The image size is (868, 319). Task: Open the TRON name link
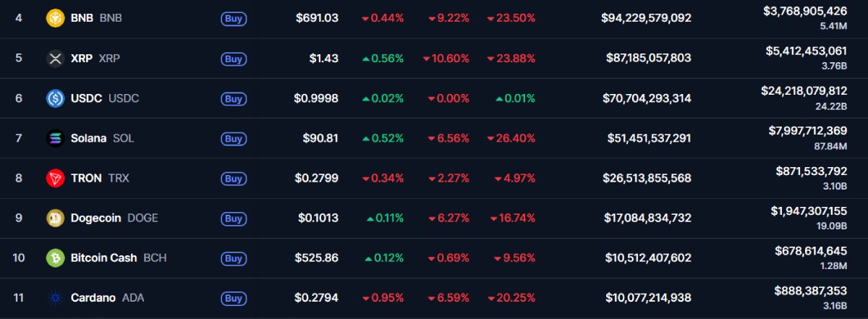(x=86, y=178)
